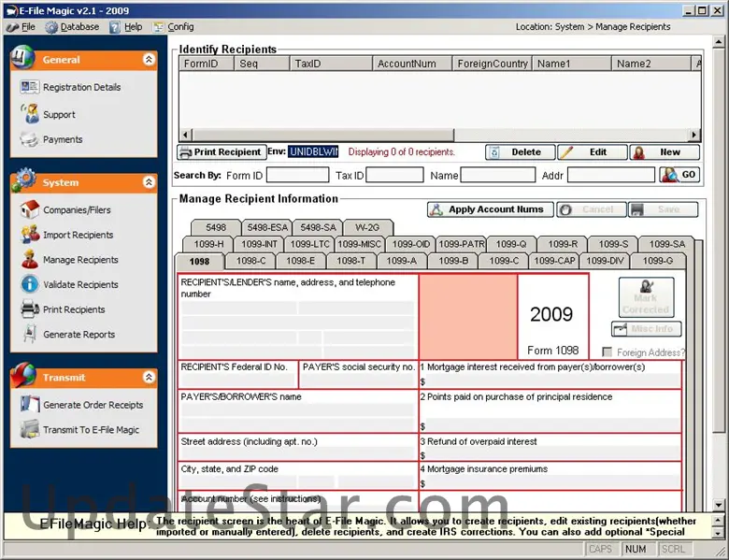Open Companies/Filers house icon

(30, 209)
